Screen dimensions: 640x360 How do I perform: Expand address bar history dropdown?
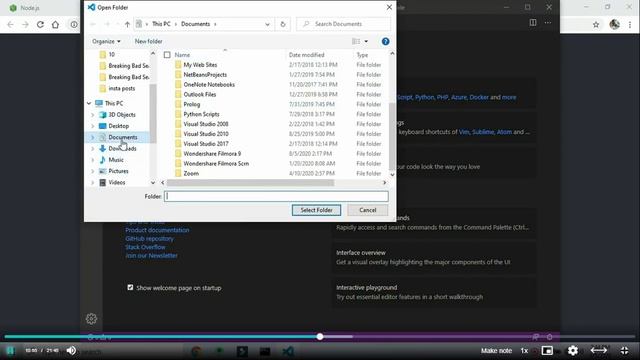click(x=267, y=24)
